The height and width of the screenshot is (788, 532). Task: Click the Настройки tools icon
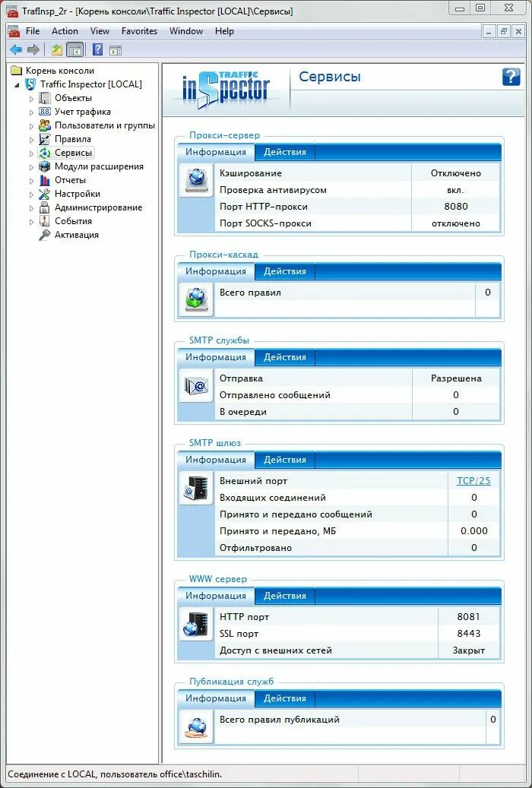[x=45, y=194]
